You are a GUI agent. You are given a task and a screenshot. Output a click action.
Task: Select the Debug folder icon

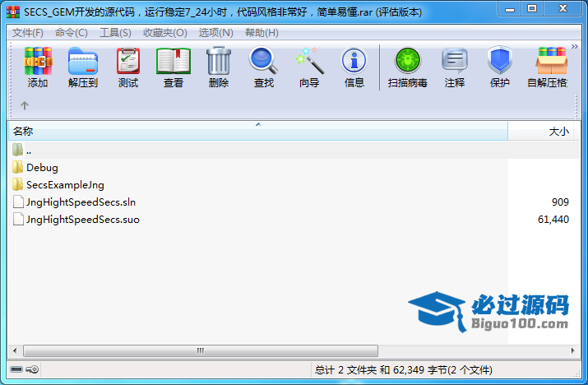point(17,167)
